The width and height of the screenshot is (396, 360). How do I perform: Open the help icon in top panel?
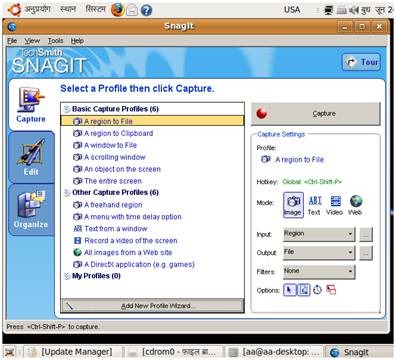(x=146, y=10)
